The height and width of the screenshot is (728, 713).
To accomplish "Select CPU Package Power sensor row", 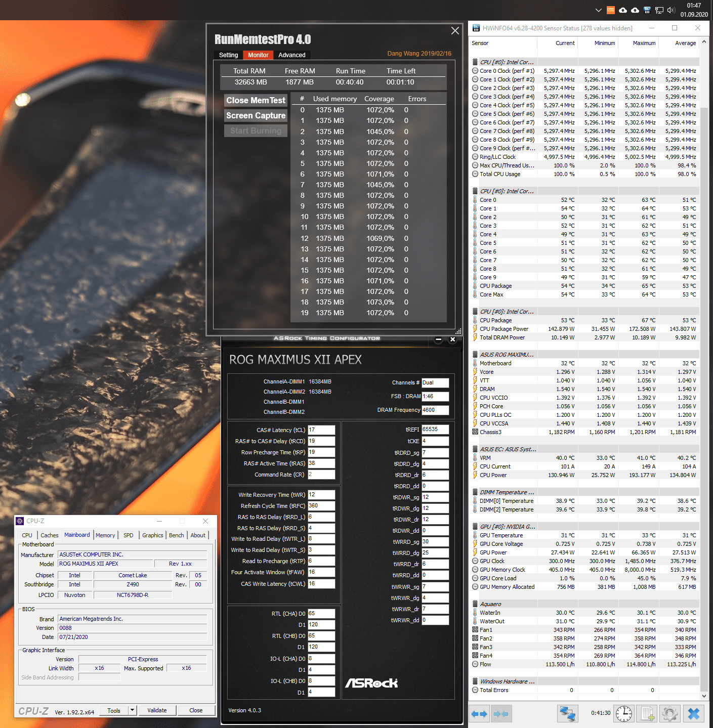I will [584, 329].
